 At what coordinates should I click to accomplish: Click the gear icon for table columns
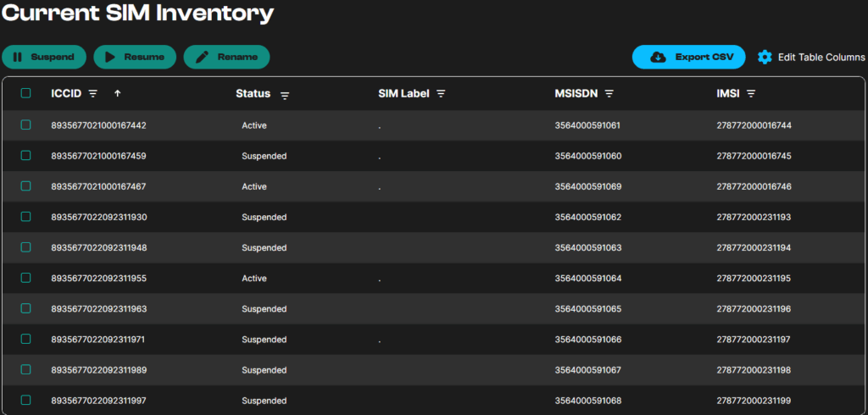pyautogui.click(x=765, y=57)
